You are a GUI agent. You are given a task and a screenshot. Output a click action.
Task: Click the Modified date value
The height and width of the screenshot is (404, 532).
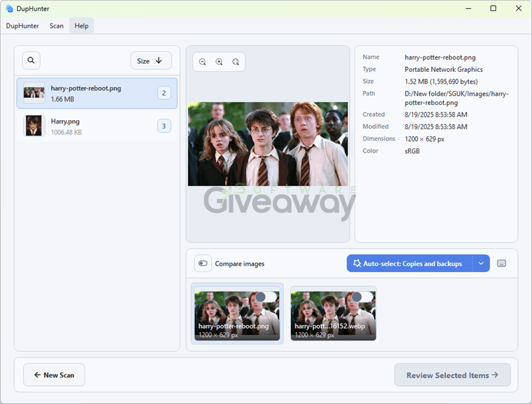[436, 126]
